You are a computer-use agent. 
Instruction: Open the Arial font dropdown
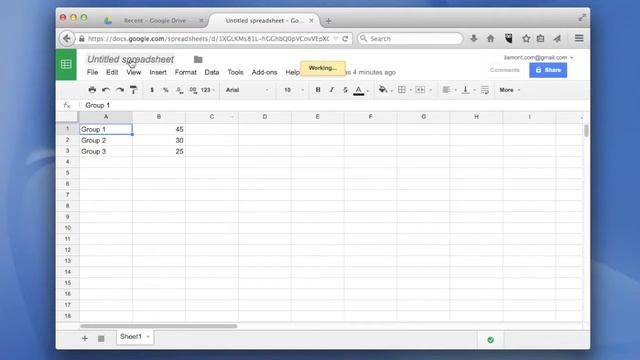point(247,90)
